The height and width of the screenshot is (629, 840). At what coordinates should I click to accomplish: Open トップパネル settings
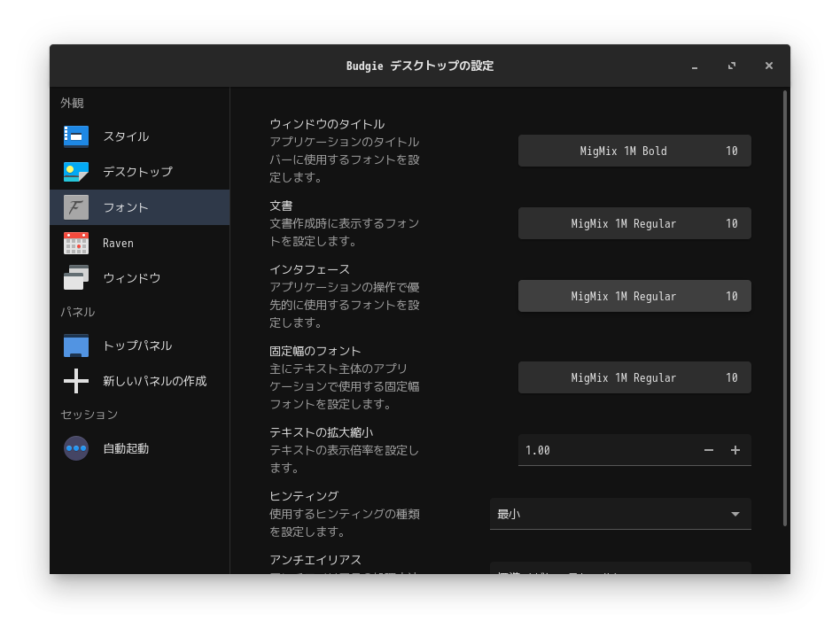point(140,346)
